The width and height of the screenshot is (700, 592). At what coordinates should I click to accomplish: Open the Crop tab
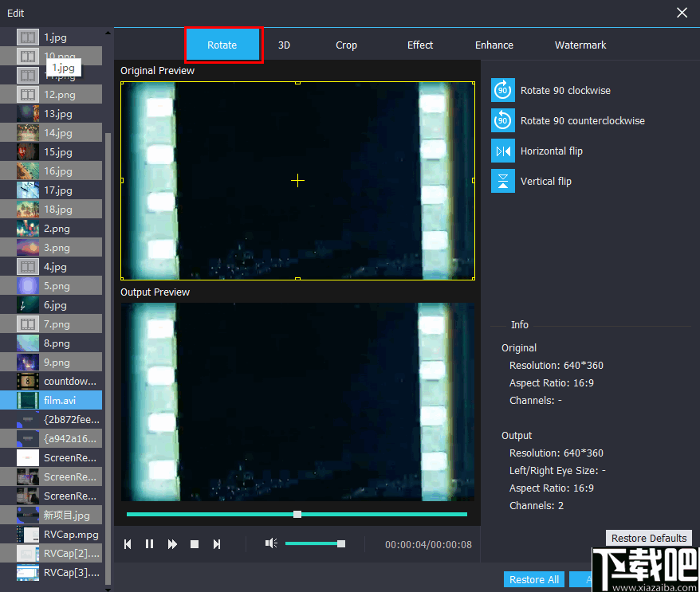click(x=346, y=45)
